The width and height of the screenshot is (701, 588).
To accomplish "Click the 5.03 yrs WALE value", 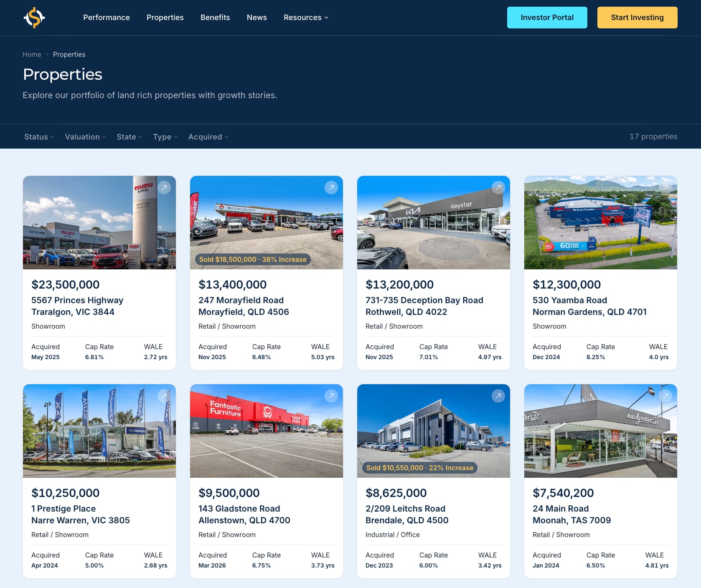I will click(323, 357).
